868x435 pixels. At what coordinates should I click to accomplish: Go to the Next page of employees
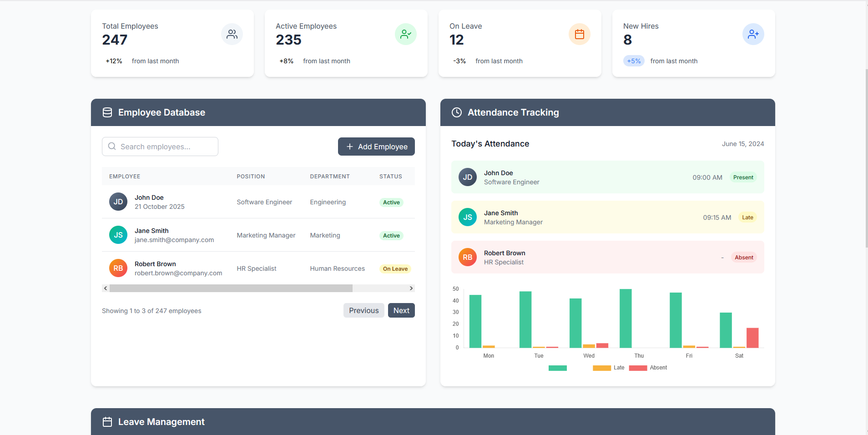(401, 310)
